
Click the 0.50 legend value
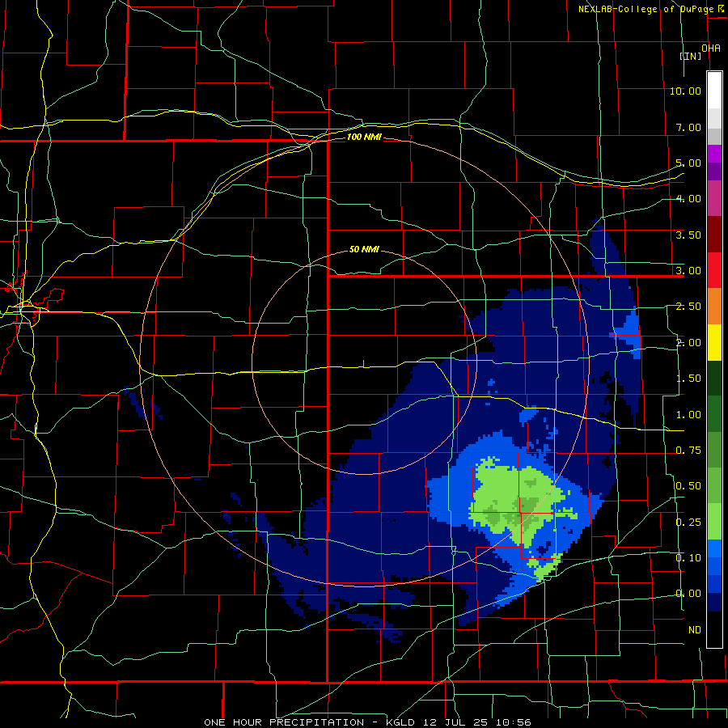[x=688, y=486]
